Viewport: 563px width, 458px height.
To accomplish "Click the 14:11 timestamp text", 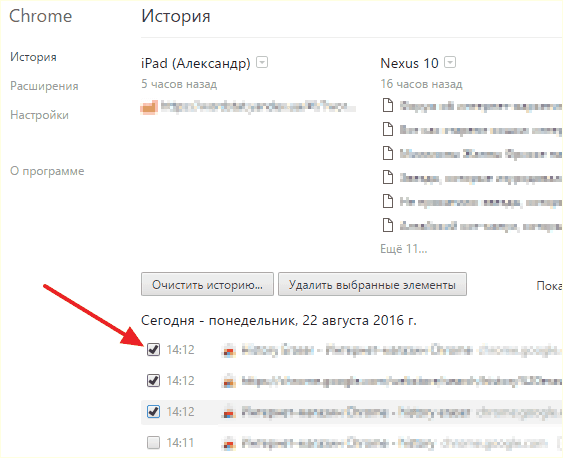I will click(x=180, y=443).
